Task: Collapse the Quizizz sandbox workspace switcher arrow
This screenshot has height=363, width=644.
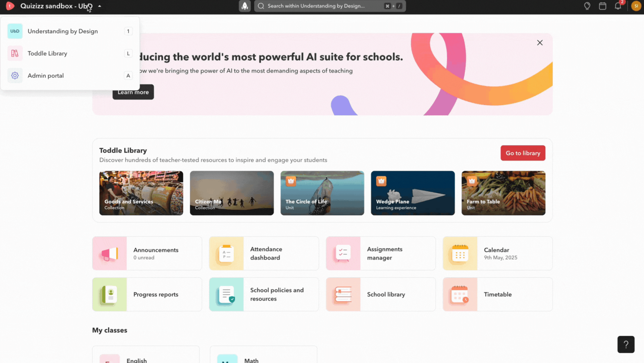Action: [x=100, y=6]
